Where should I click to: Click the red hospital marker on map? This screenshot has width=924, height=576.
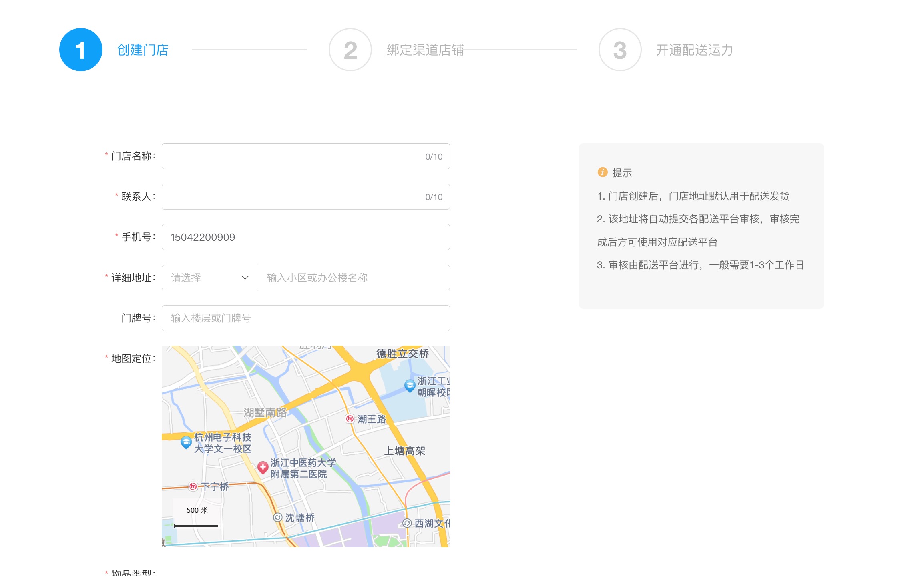click(x=263, y=467)
